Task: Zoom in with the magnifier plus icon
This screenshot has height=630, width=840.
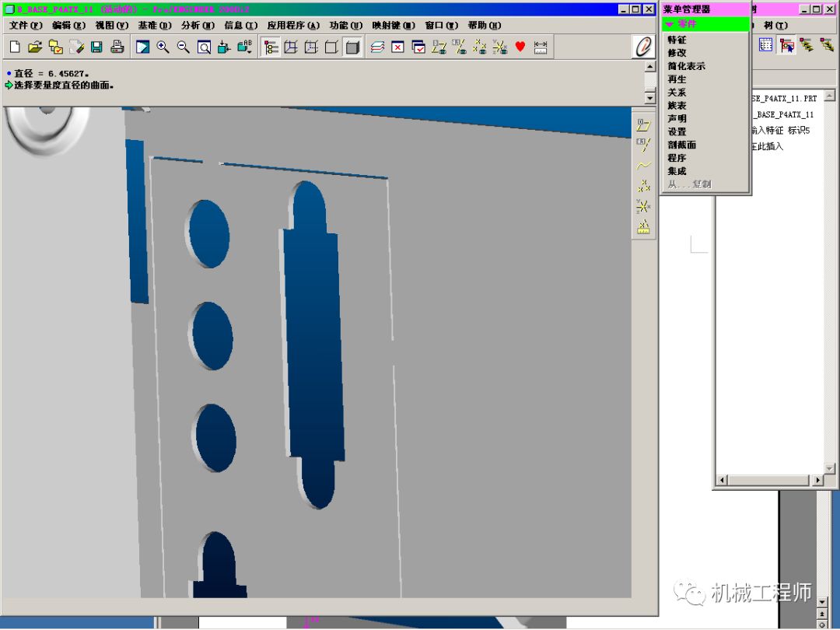Action: click(x=163, y=47)
